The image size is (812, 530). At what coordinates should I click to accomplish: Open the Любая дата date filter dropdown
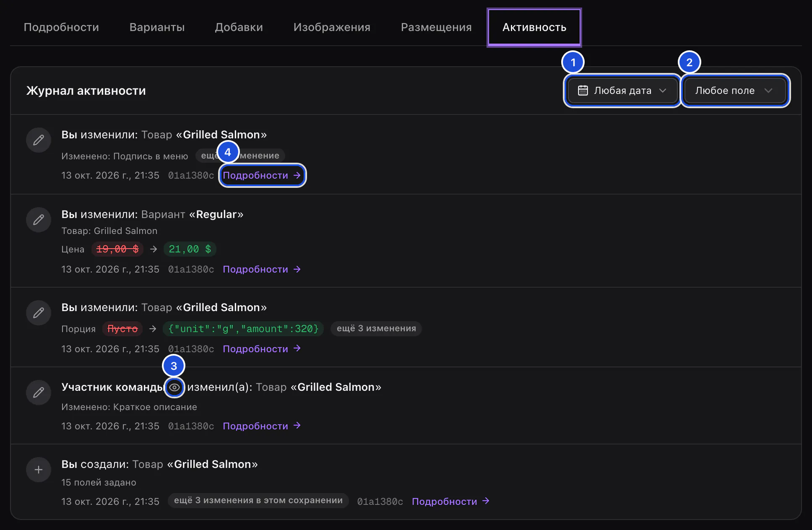(622, 91)
